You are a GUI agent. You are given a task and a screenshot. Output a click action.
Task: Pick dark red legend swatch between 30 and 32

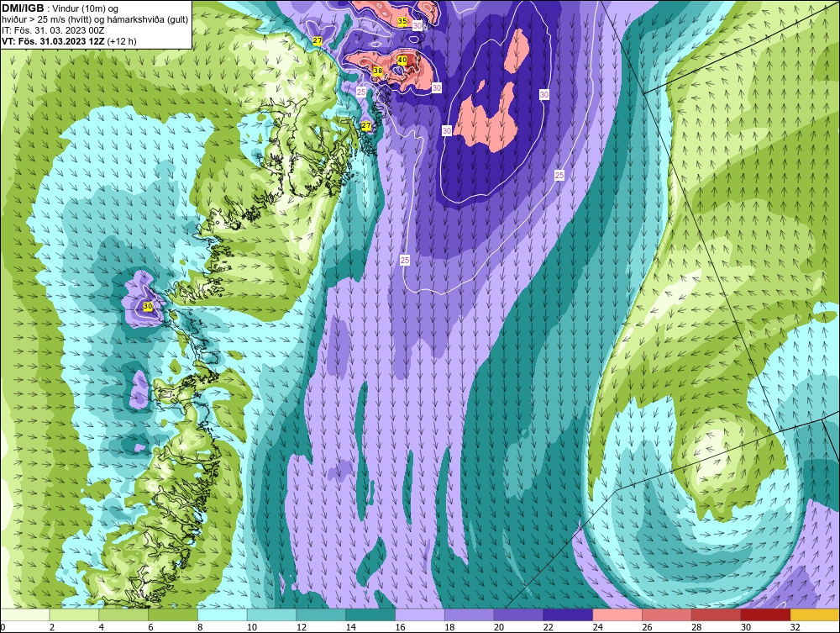(765, 615)
